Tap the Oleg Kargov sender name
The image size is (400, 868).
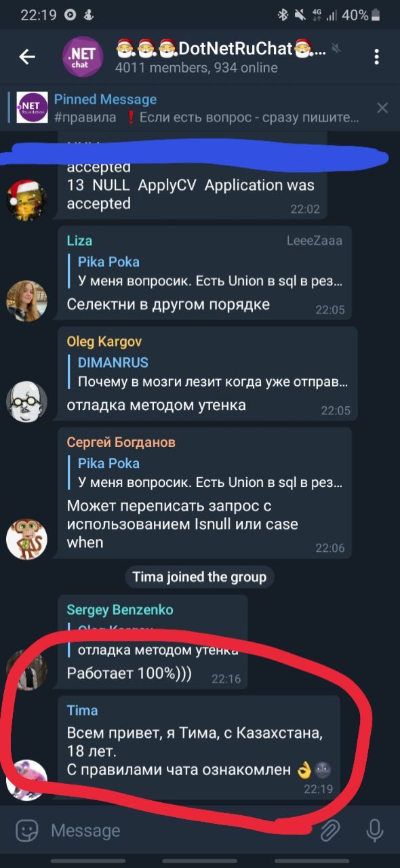click(104, 342)
